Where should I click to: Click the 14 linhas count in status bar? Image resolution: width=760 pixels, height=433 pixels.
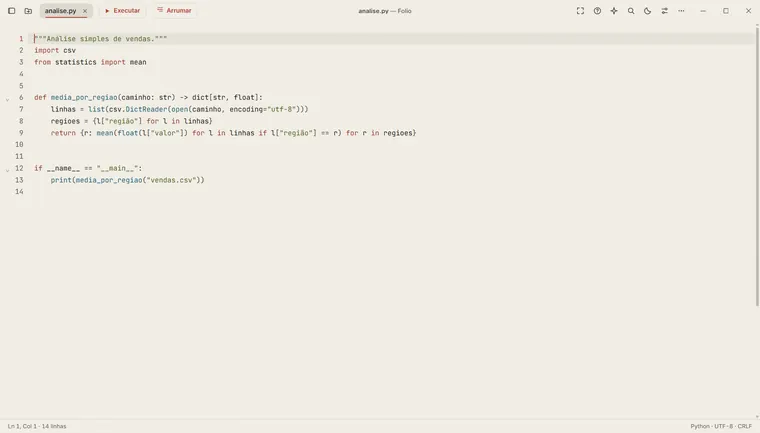point(54,426)
